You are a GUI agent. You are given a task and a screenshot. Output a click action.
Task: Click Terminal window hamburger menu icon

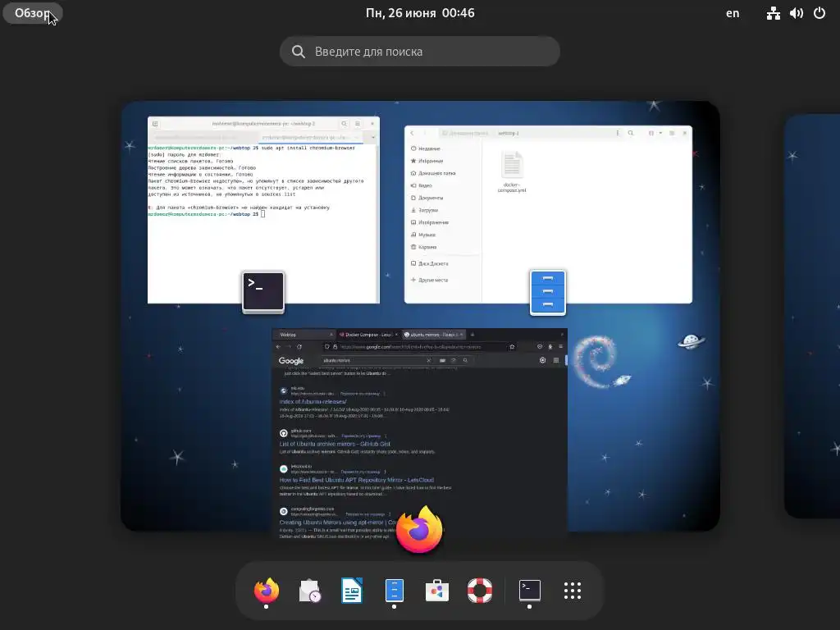[358, 124]
